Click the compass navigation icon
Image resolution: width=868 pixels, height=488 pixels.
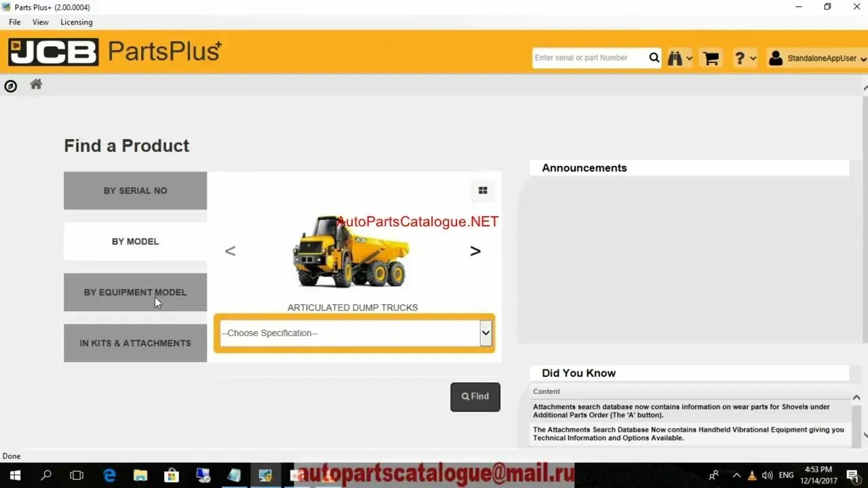[x=11, y=86]
